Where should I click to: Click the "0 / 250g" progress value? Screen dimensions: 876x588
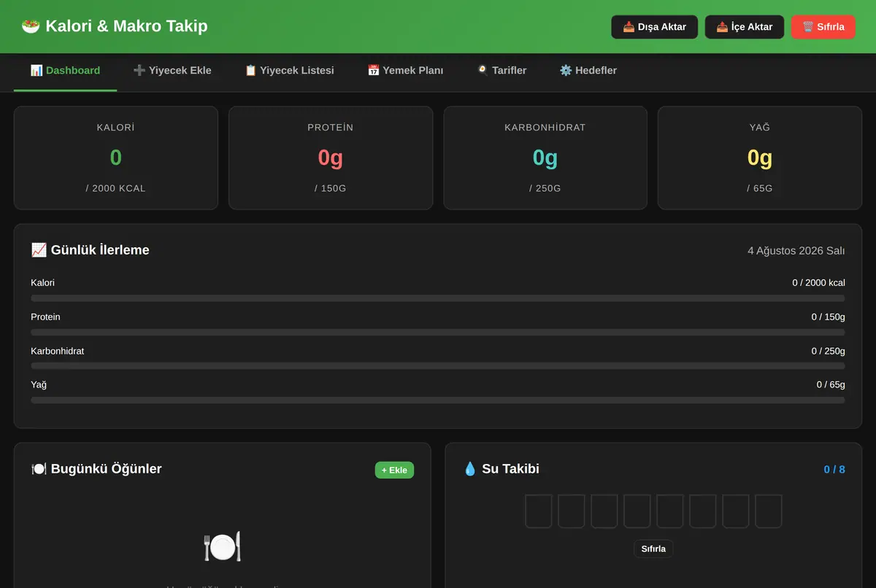(x=828, y=351)
